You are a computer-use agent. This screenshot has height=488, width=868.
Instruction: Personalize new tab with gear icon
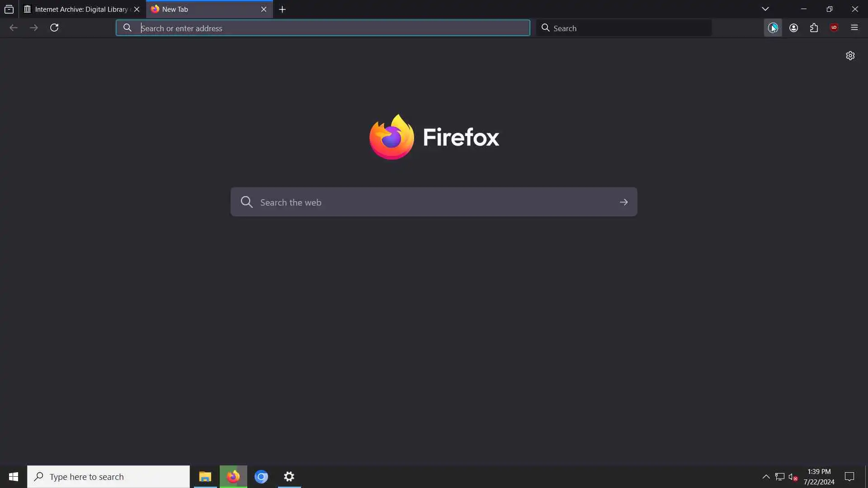tap(850, 56)
